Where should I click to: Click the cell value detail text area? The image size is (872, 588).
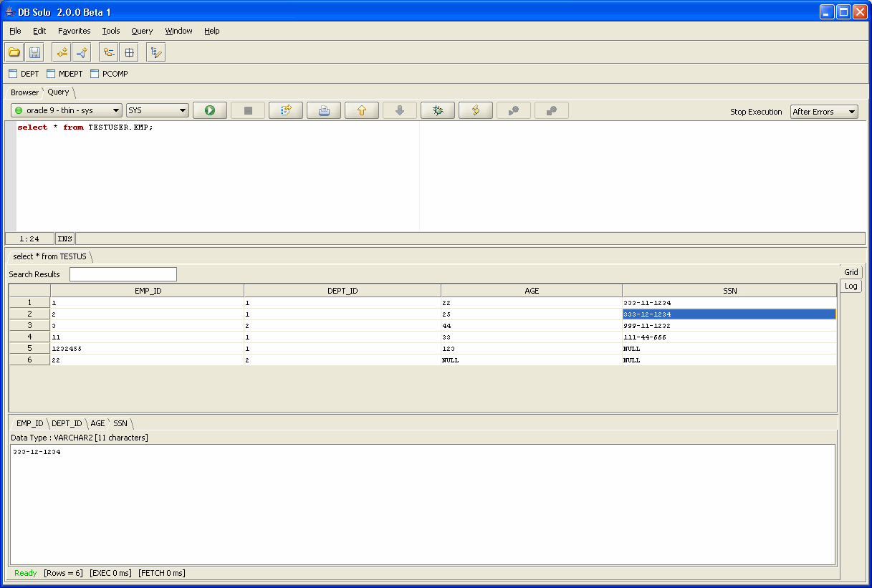coord(423,504)
